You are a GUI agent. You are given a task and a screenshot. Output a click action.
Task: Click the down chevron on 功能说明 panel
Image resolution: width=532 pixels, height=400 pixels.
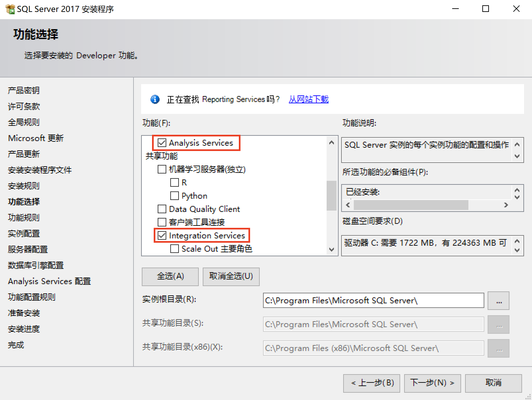tap(517, 155)
